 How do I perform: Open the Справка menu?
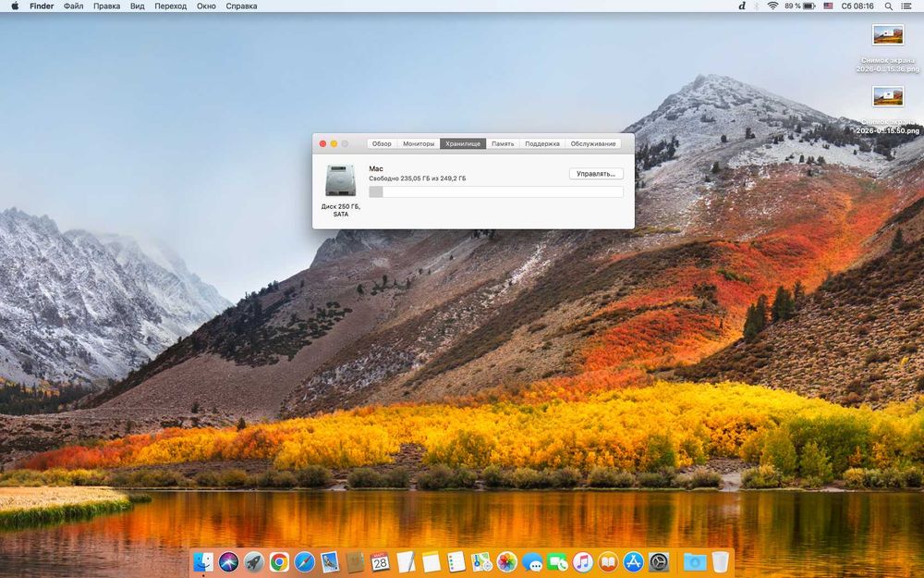click(x=241, y=6)
